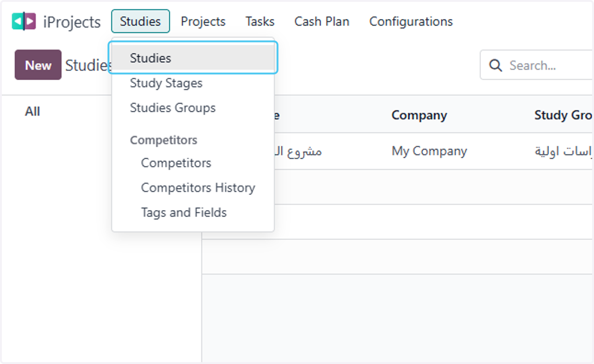Click the New button
This screenshot has width=594, height=364.
(38, 65)
